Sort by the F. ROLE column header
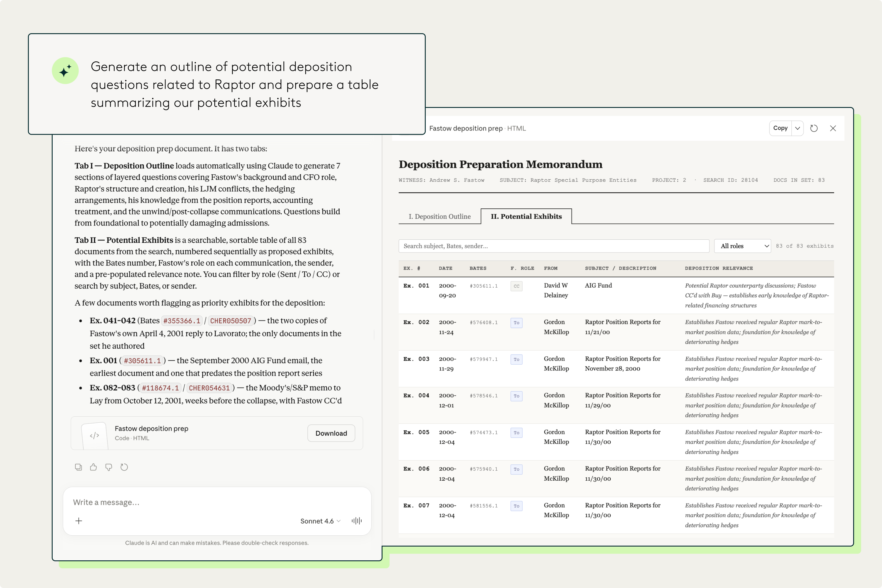This screenshot has width=882, height=588. pyautogui.click(x=522, y=268)
